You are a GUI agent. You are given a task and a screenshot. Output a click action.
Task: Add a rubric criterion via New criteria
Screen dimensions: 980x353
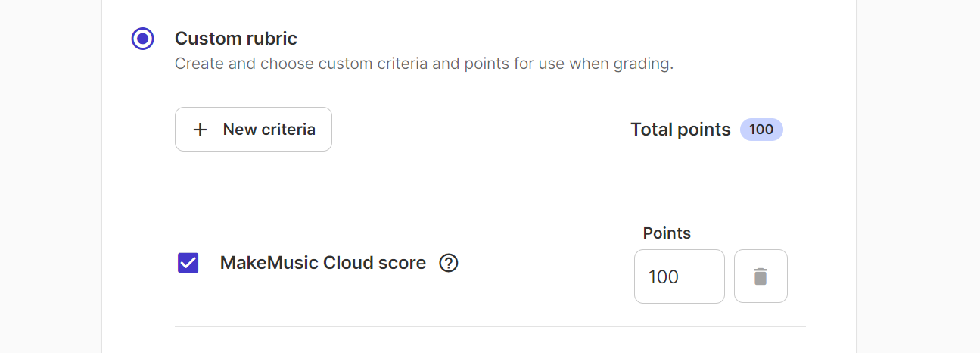(x=254, y=130)
